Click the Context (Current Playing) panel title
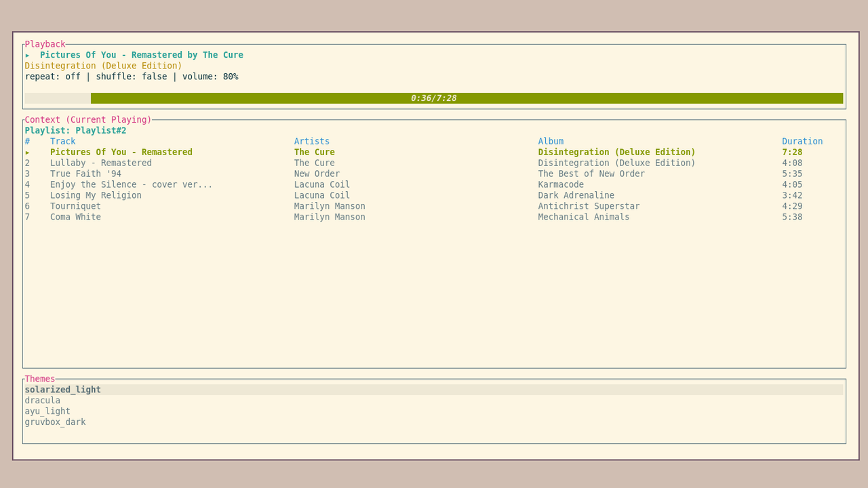 pos(88,120)
